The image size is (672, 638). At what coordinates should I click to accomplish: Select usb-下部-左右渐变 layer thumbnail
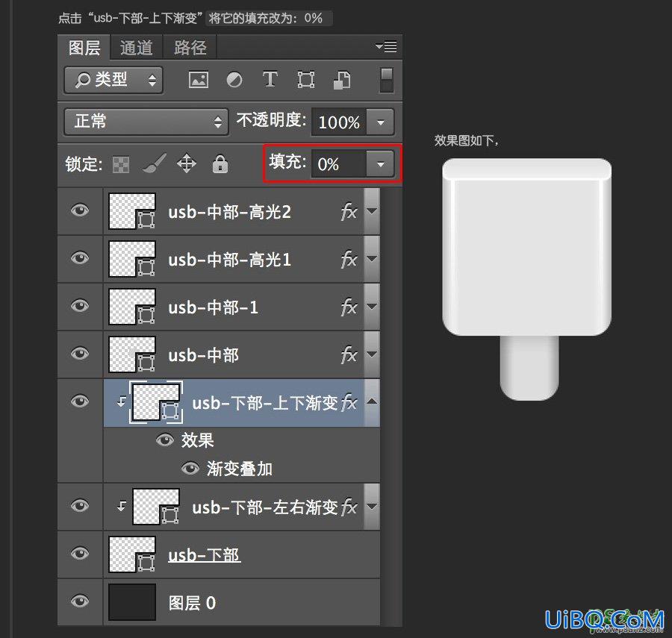point(156,507)
